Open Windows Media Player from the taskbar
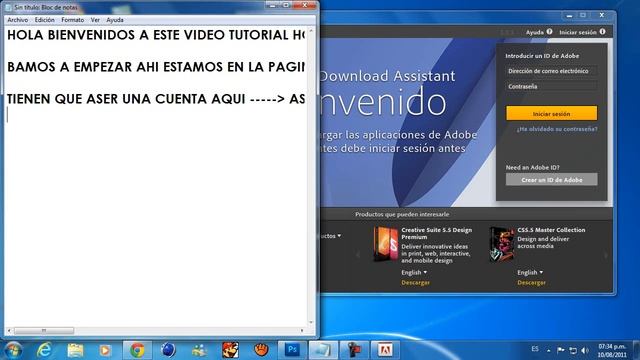 pos(105,350)
